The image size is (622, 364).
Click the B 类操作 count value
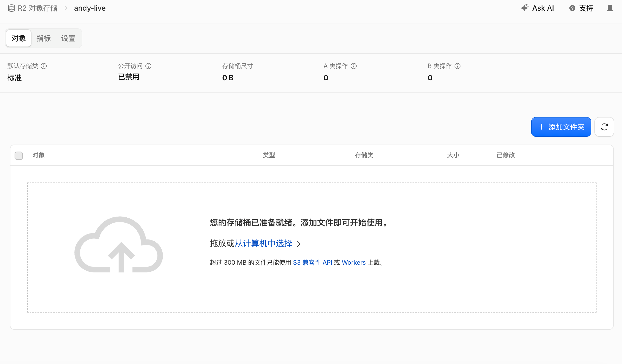click(x=430, y=78)
